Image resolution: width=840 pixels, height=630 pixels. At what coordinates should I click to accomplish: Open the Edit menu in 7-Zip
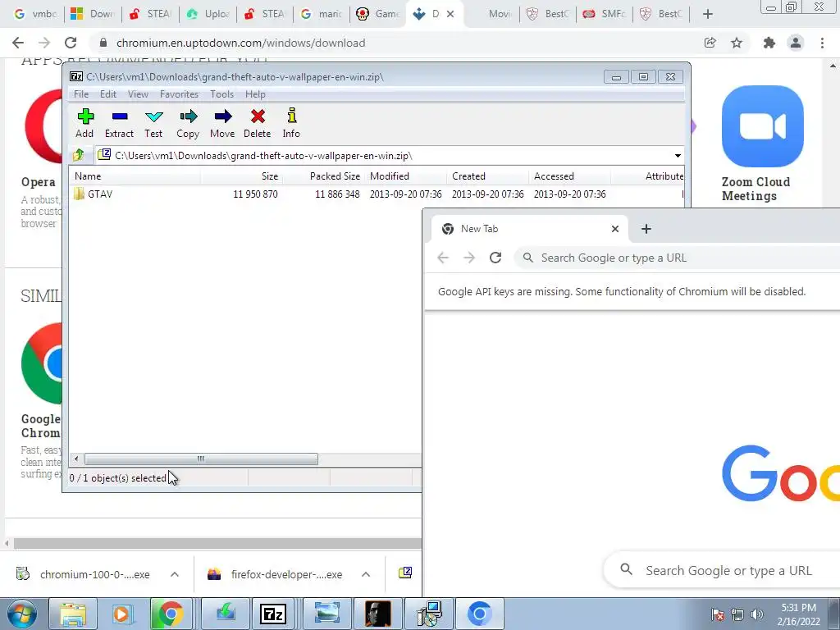[x=108, y=94]
